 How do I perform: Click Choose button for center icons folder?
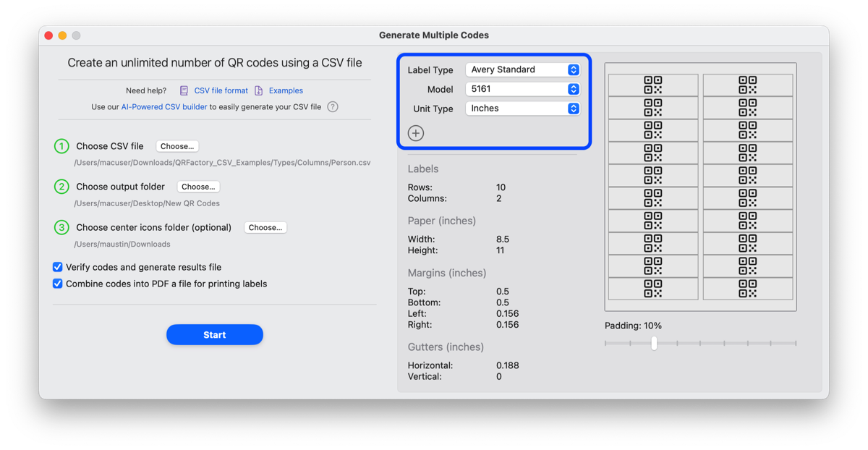265,227
